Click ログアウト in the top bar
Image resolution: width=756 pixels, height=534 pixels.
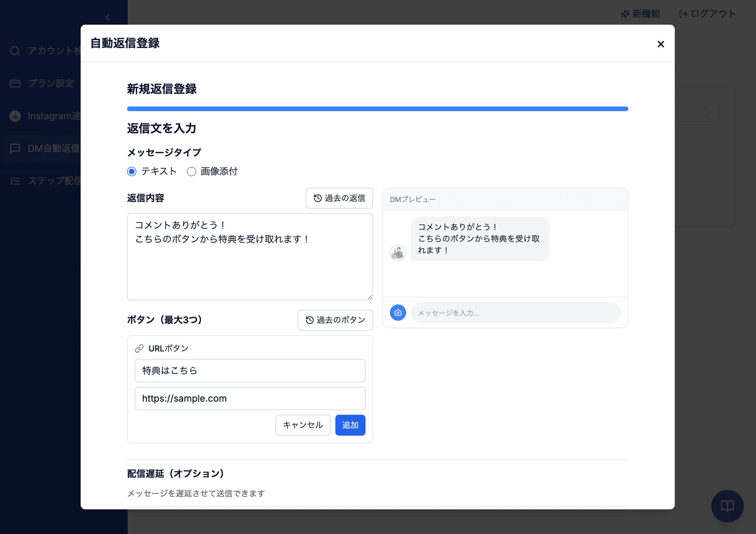click(x=707, y=14)
